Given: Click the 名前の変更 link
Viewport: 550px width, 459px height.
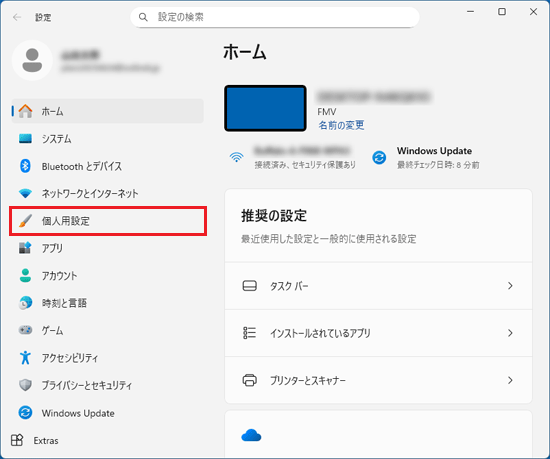Looking at the screenshot, I should 341,125.
